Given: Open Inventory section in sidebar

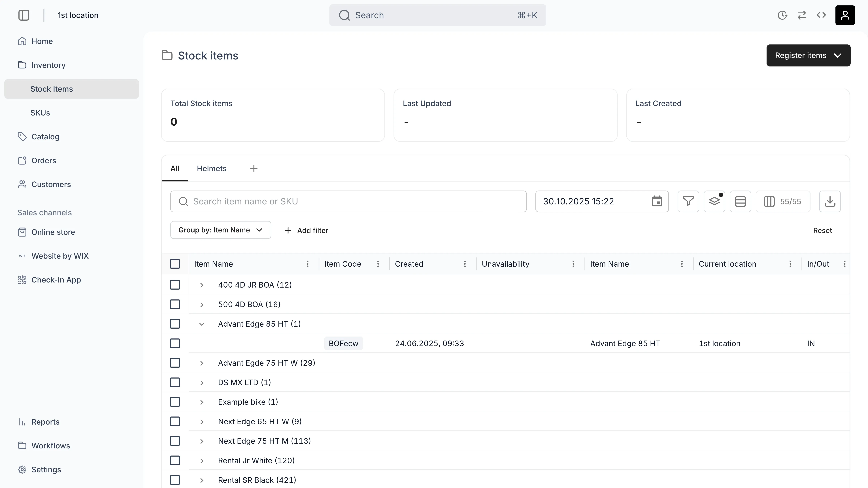Looking at the screenshot, I should click(71, 65).
